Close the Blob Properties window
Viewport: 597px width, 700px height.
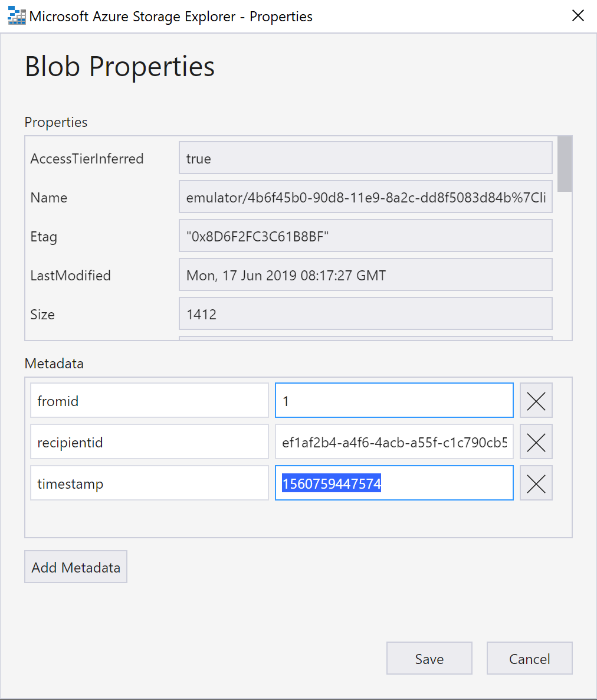[578, 15]
